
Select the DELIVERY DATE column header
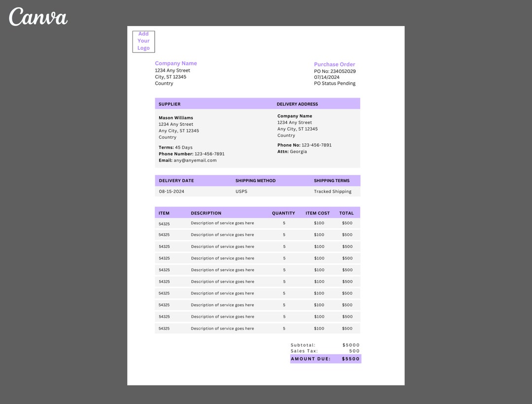point(176,180)
